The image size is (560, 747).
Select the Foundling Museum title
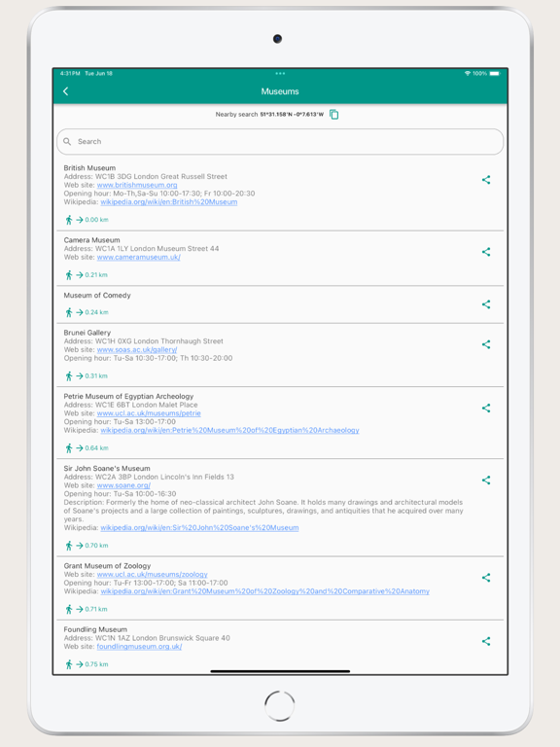(95, 630)
